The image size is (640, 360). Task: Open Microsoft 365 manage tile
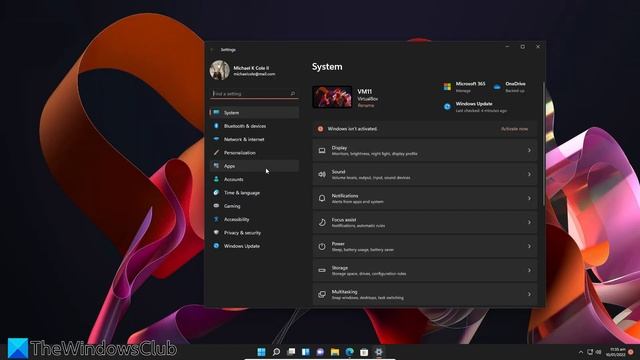coord(465,87)
